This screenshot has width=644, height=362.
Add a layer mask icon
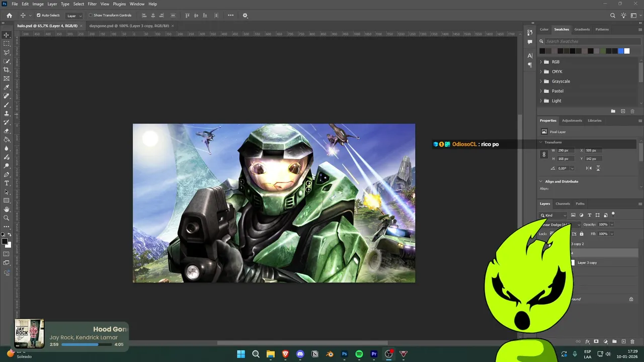tap(596, 341)
